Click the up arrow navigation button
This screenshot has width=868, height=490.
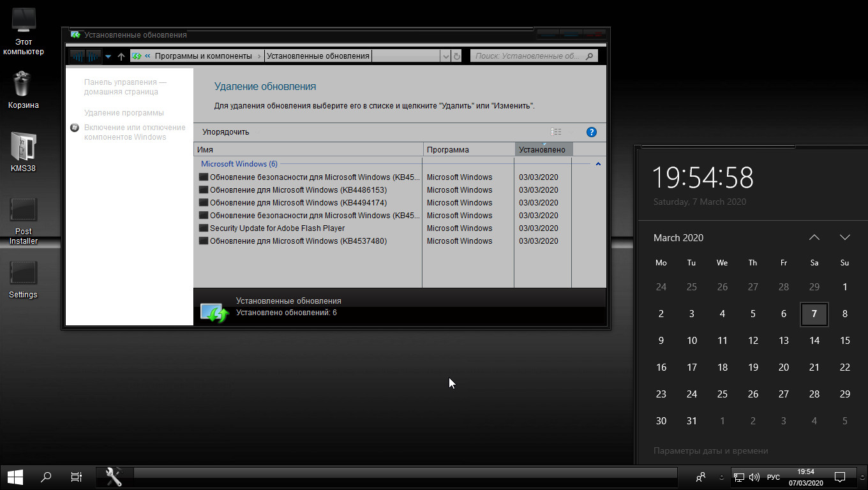pyautogui.click(x=121, y=56)
